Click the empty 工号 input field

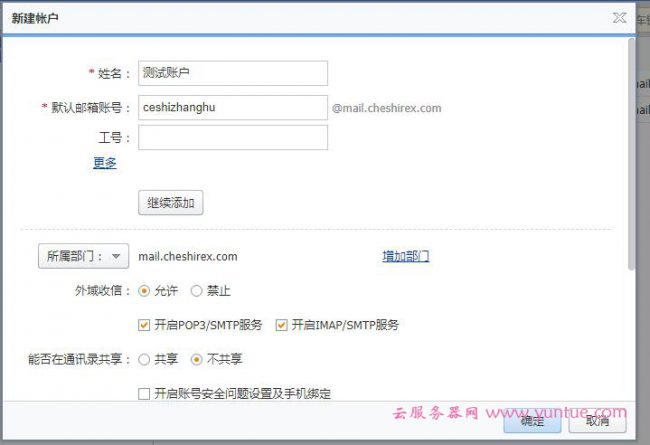[x=233, y=138]
